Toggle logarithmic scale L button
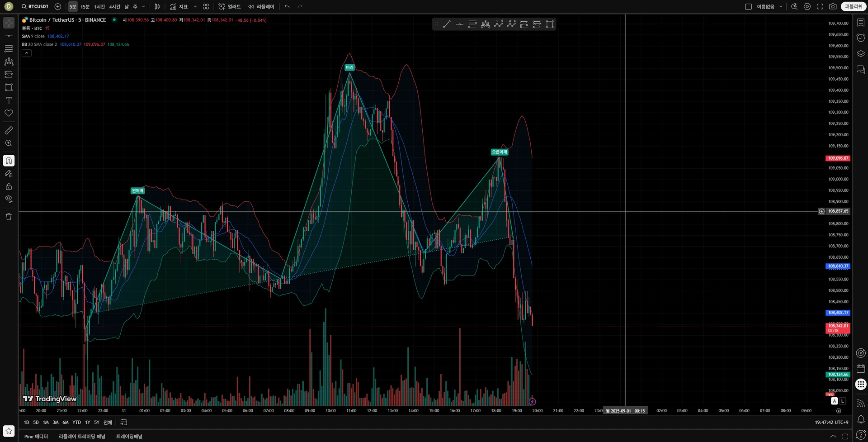Screen dimensions: 868x442 coord(843,401)
